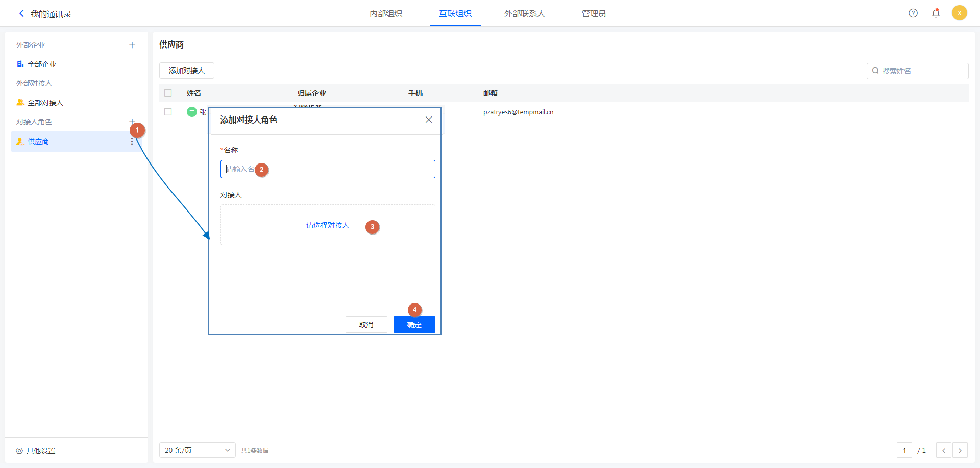Click the plus icon next to 外部企业
980x468 pixels.
pos(132,45)
